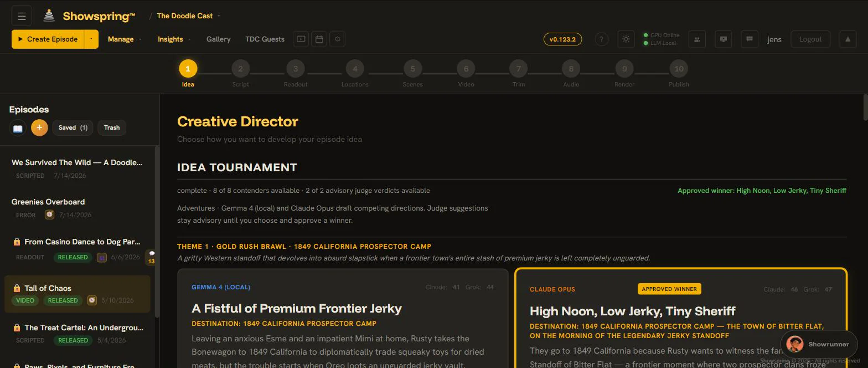Open the book library icon under Episodes

click(x=18, y=128)
